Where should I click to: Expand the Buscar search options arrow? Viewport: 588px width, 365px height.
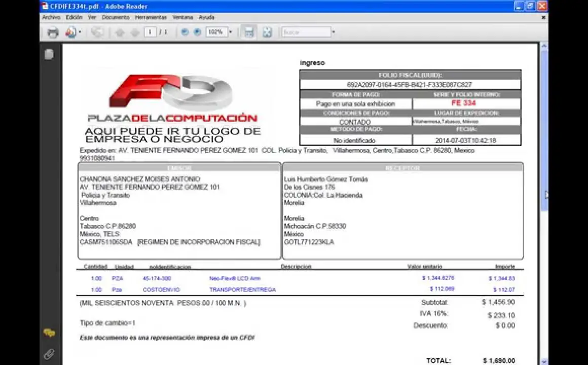334,32
